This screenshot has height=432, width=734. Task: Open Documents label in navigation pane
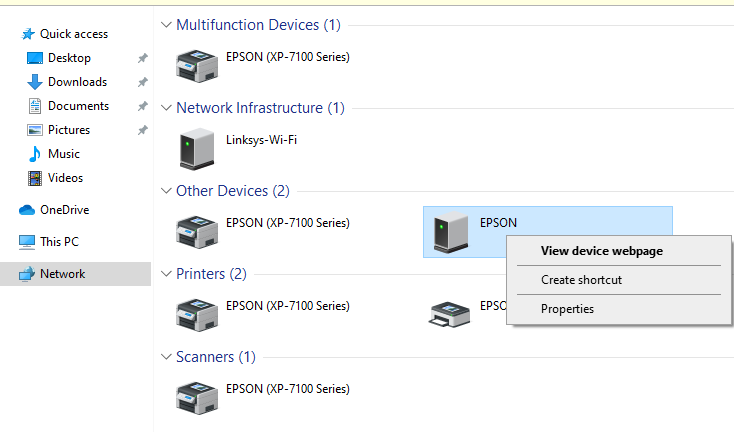(78, 106)
